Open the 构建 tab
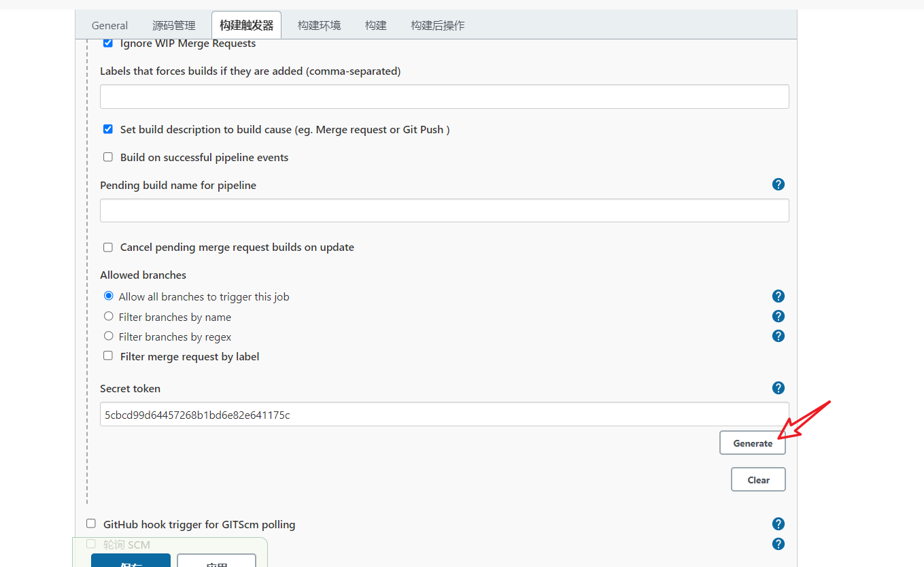Image resolution: width=924 pixels, height=567 pixels. click(x=375, y=26)
